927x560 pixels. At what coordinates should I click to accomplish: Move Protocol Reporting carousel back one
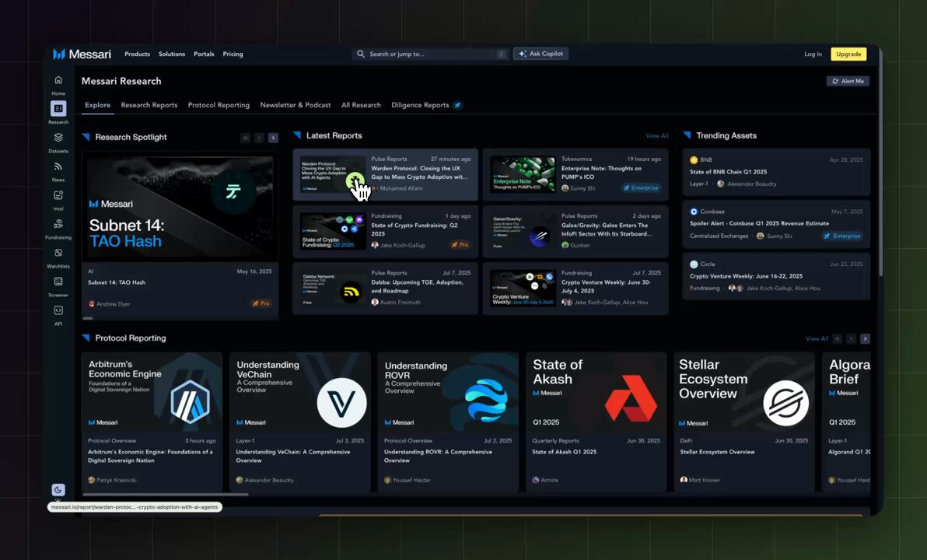[852, 339]
